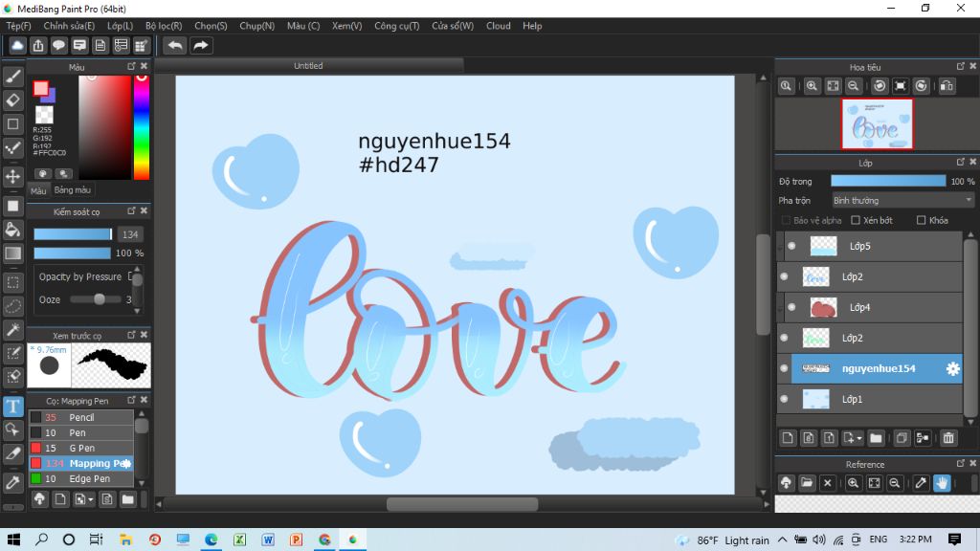Choose the Edge Pen brush

click(x=81, y=478)
